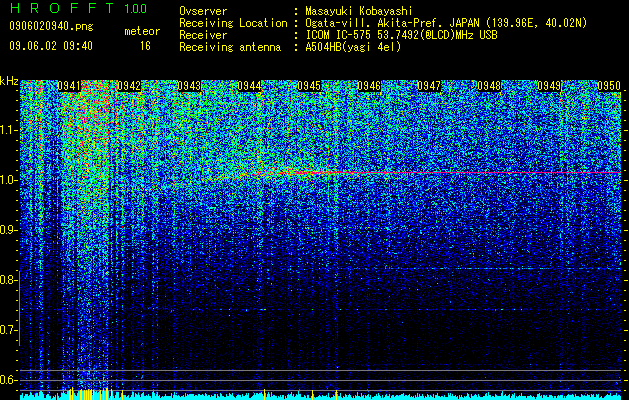Select the 0942 time label
Screen dimensions: 629x400
[129, 86]
